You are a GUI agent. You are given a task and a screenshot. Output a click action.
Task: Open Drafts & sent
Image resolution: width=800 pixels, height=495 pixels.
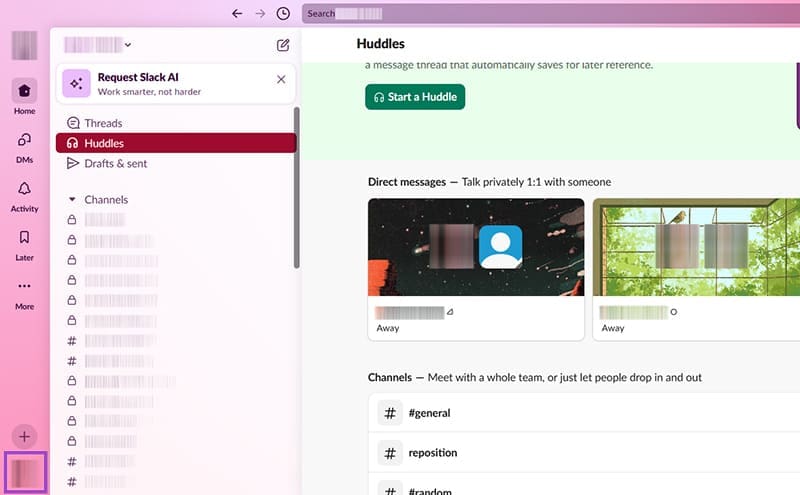point(115,163)
